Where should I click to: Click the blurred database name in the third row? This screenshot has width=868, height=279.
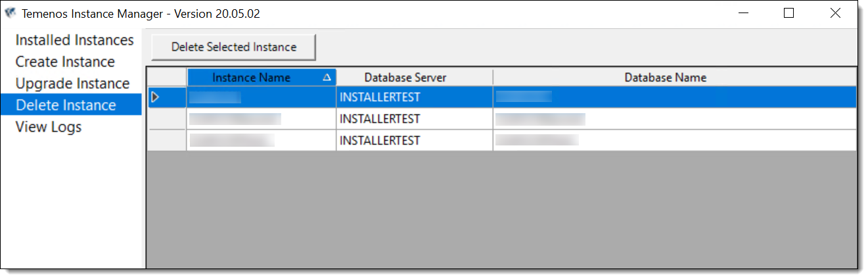537,141
